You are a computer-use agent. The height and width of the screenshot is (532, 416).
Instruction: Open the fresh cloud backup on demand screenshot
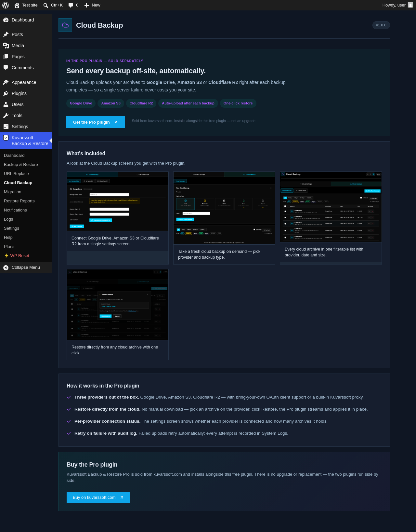point(224,208)
